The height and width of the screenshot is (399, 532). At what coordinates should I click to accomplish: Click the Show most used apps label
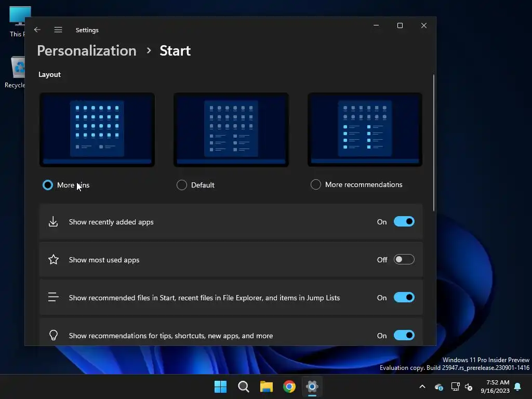(104, 260)
